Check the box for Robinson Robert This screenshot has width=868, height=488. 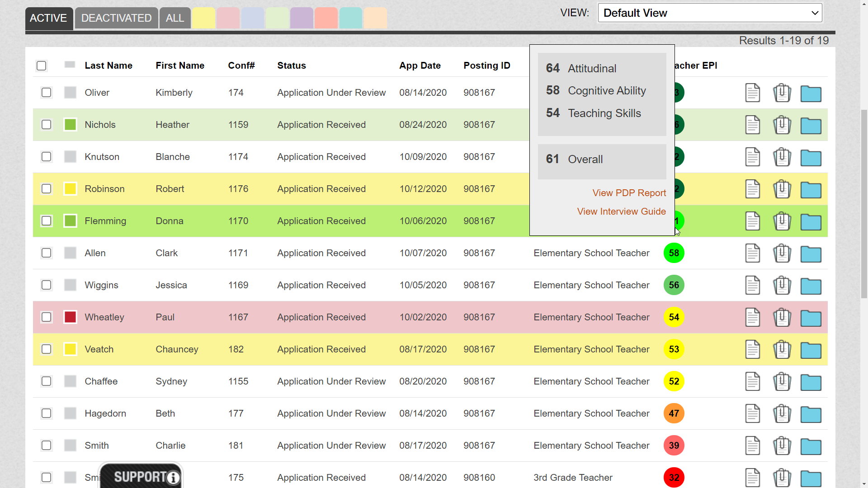point(46,189)
